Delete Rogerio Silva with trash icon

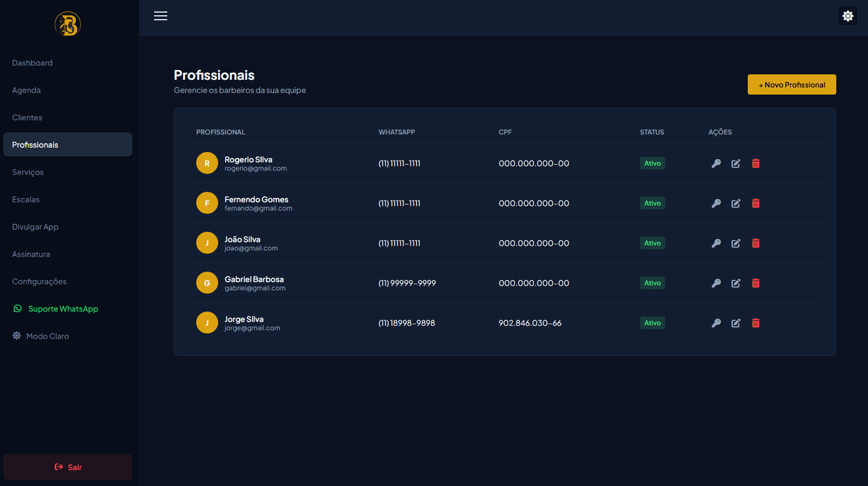(x=755, y=163)
